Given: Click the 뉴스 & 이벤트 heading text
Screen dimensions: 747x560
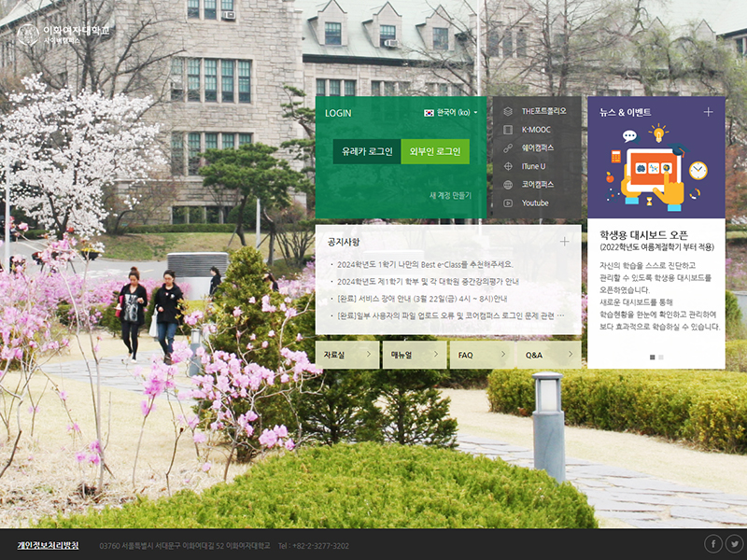Looking at the screenshot, I should pos(625,112).
